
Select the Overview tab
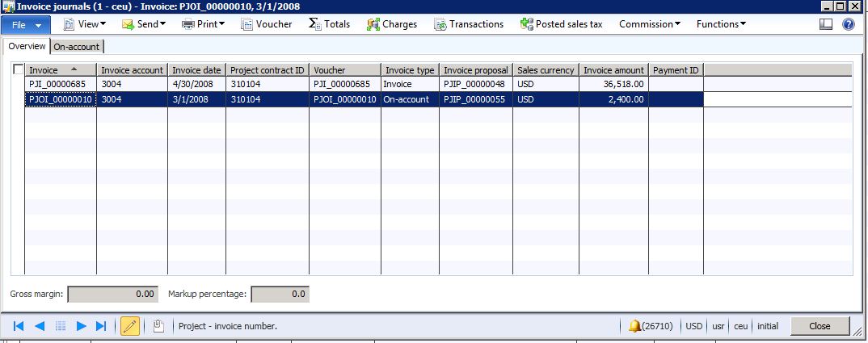[x=27, y=46]
